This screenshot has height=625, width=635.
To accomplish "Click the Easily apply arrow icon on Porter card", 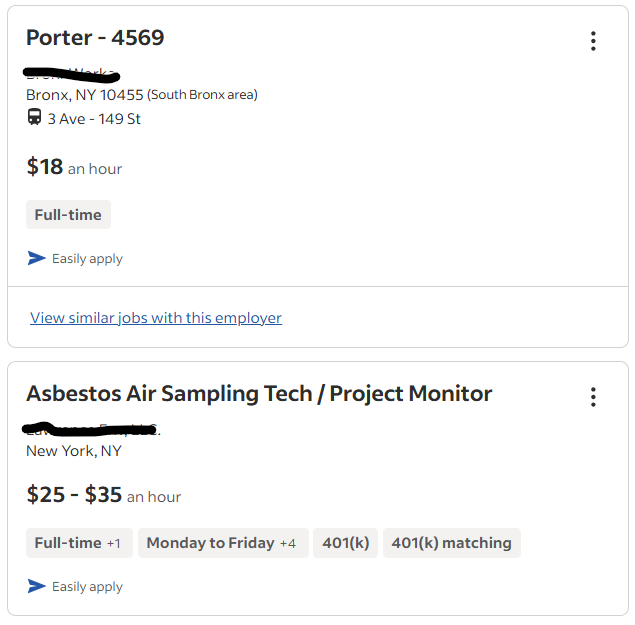I will [36, 258].
